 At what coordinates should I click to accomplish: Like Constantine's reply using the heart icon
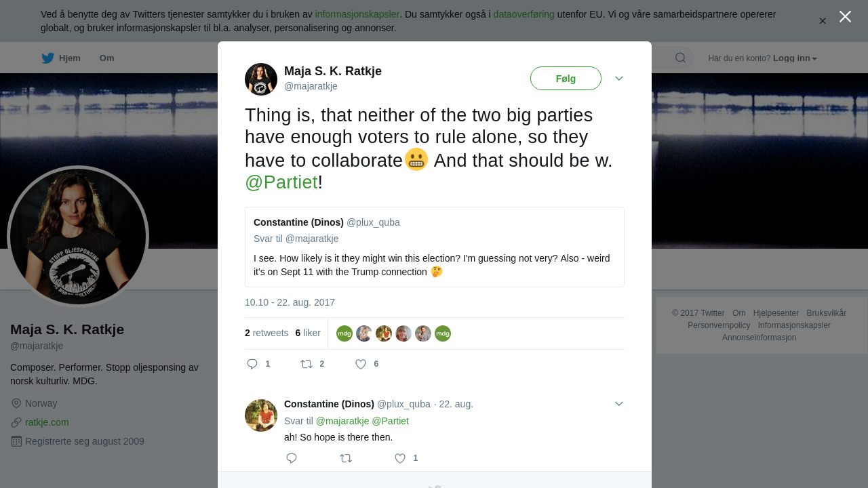tap(400, 458)
